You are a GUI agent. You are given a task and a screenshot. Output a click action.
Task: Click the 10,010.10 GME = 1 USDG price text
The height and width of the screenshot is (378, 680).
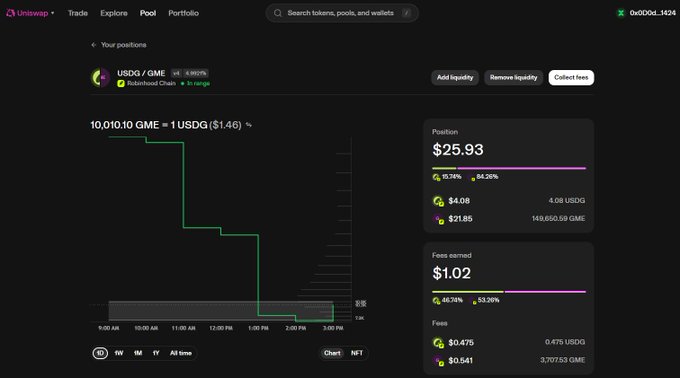pos(149,125)
